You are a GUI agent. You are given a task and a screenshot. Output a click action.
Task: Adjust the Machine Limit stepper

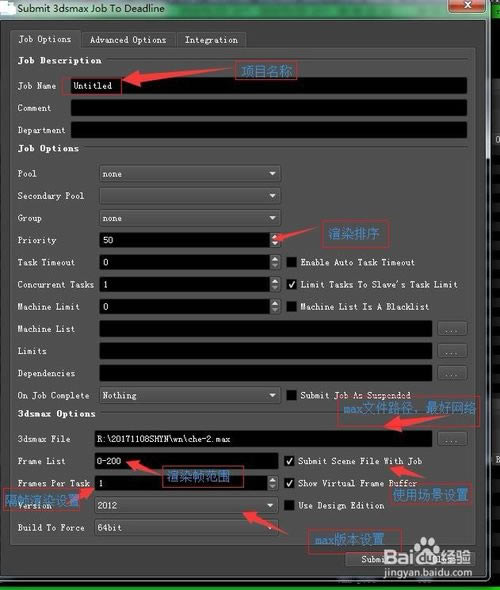pyautogui.click(x=275, y=307)
